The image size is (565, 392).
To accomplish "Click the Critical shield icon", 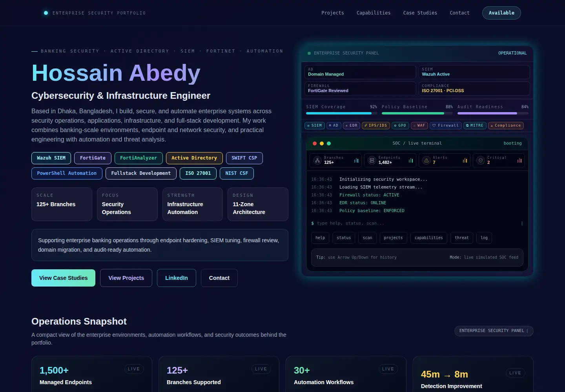I will pyautogui.click(x=481, y=160).
